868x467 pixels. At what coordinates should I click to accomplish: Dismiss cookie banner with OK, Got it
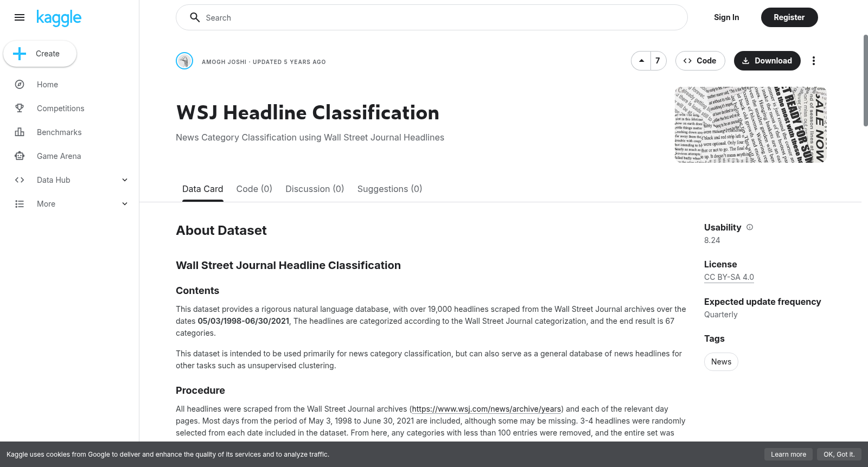coord(839,455)
